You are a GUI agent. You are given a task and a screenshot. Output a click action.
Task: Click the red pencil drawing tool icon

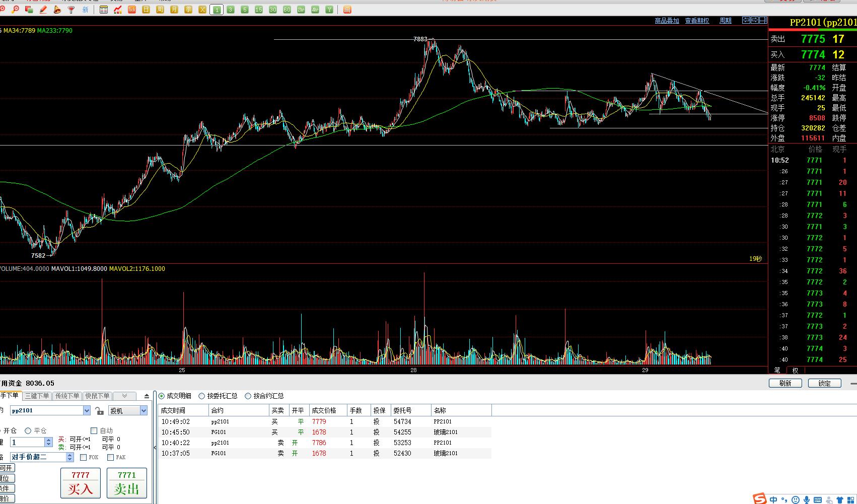click(x=43, y=10)
